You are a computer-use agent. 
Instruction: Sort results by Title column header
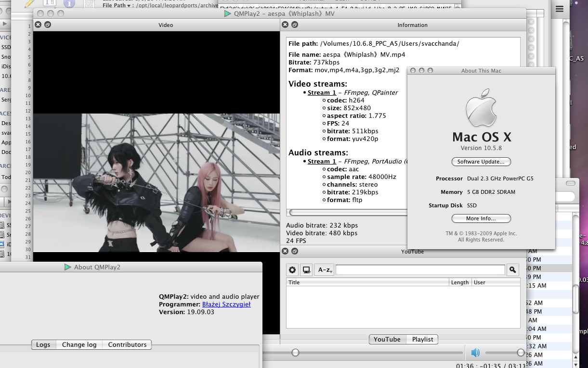point(367,282)
